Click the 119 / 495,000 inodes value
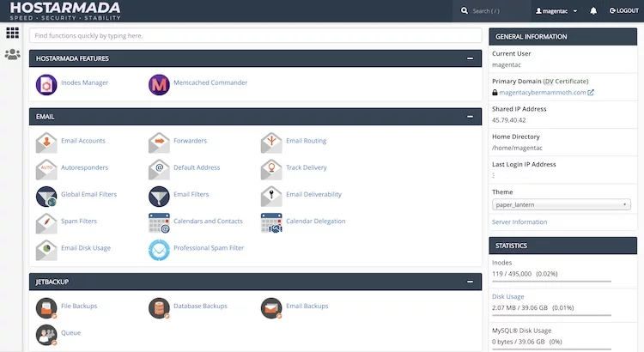The height and width of the screenshot is (352, 644). pos(512,274)
